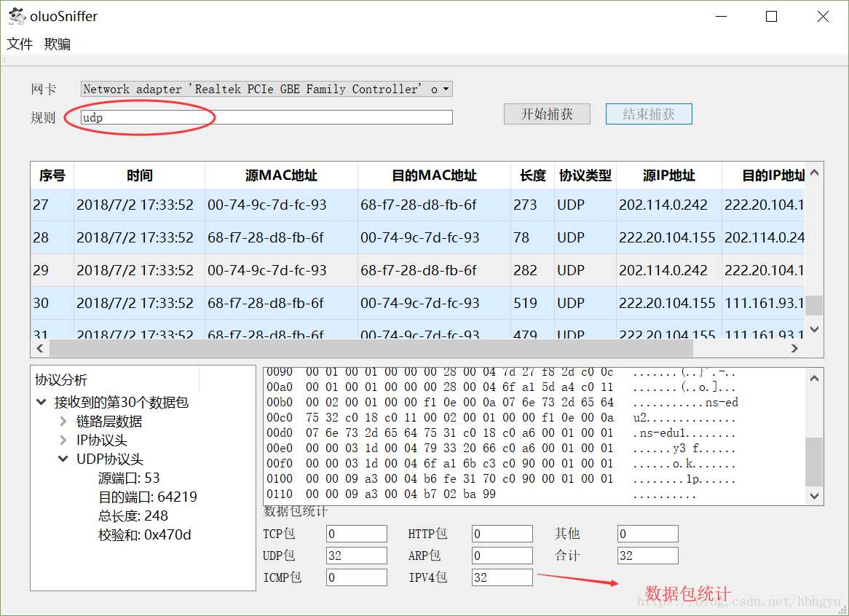
Task: Sort by 源MAC地址 column header
Action: coord(281,175)
